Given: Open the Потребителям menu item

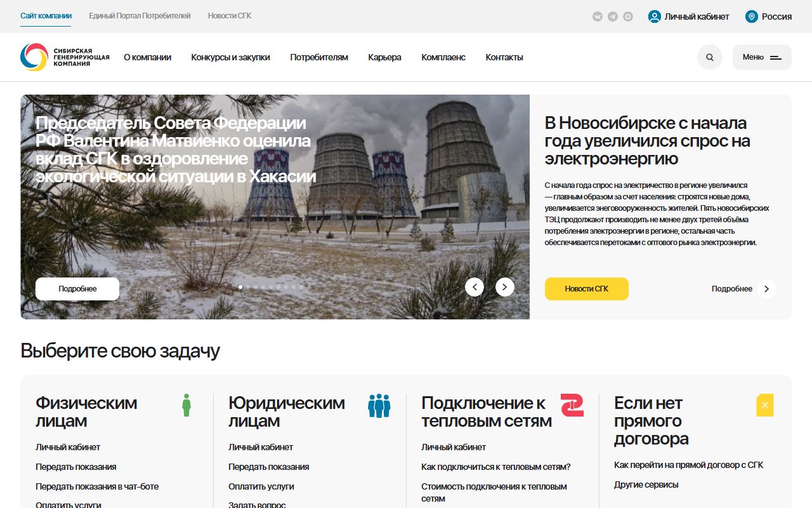Looking at the screenshot, I should click(x=319, y=57).
